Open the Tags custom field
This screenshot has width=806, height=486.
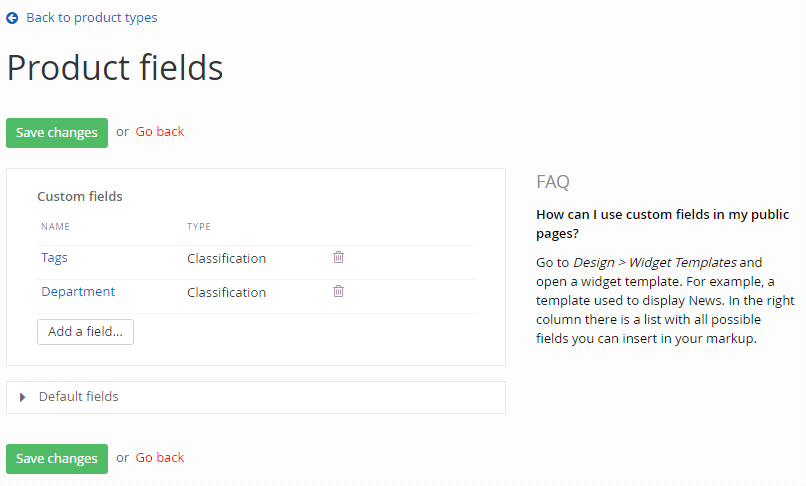pyautogui.click(x=54, y=258)
